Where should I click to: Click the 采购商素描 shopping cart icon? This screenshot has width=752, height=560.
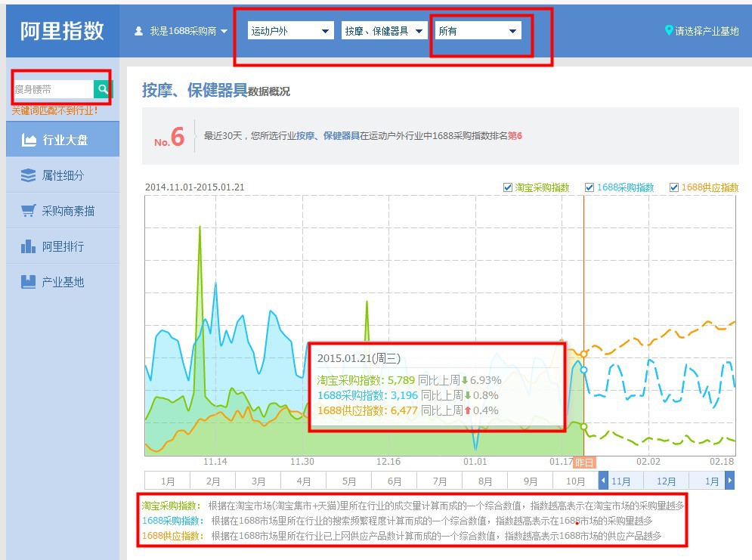pos(28,211)
